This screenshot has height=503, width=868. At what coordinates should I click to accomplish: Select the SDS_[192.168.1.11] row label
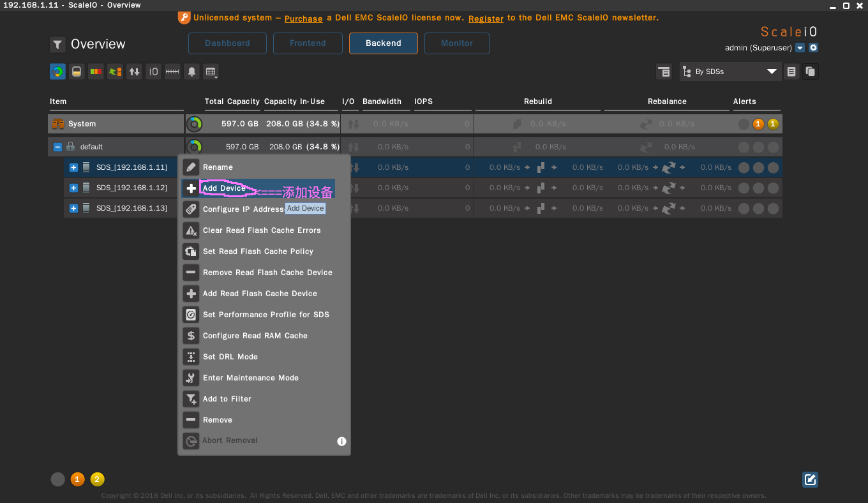131,167
